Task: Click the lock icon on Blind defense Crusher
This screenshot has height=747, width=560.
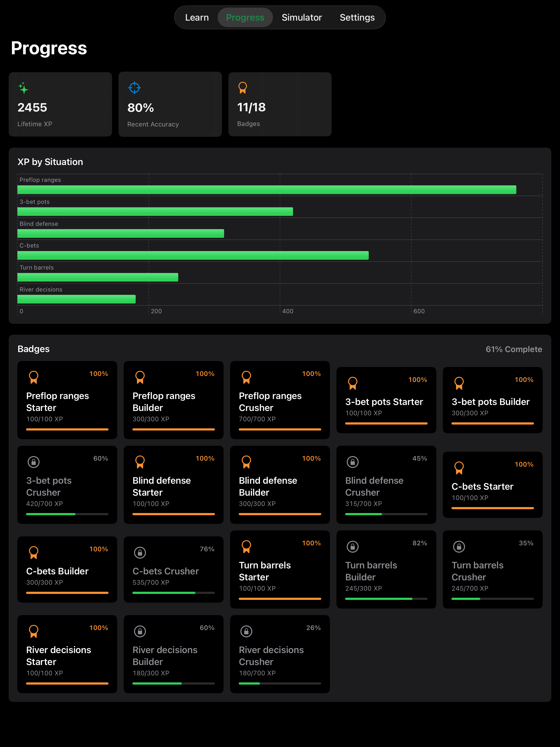Action: pyautogui.click(x=353, y=462)
